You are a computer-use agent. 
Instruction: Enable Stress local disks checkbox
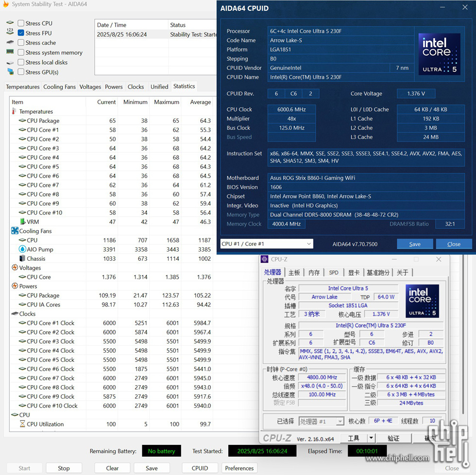click(x=21, y=62)
